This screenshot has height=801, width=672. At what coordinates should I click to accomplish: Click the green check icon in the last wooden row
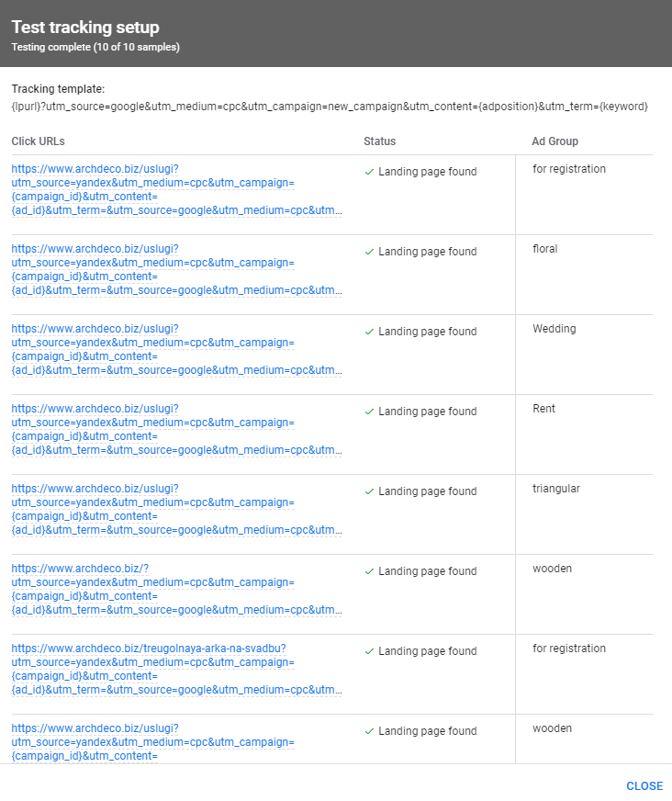coord(368,730)
